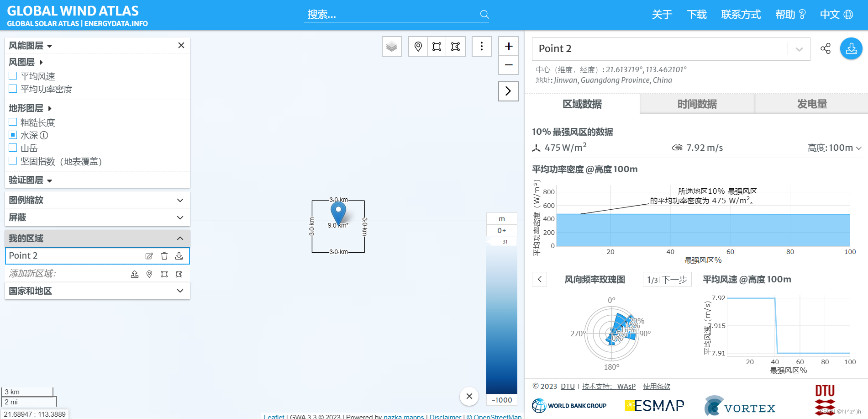The height and width of the screenshot is (419, 868).
Task: Rename Point 2 using the edit pencil icon
Action: pos(149,256)
